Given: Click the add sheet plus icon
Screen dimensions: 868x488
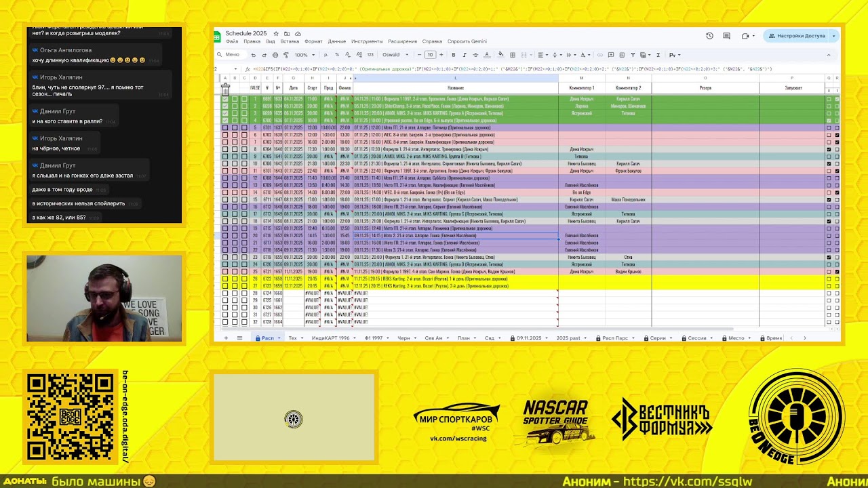Looking at the screenshot, I should point(226,338).
